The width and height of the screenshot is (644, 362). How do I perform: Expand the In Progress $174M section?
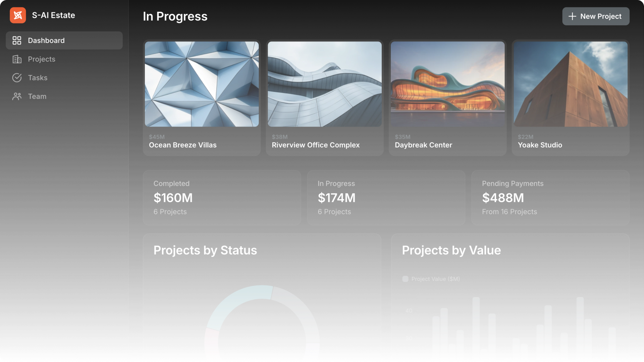(386, 197)
